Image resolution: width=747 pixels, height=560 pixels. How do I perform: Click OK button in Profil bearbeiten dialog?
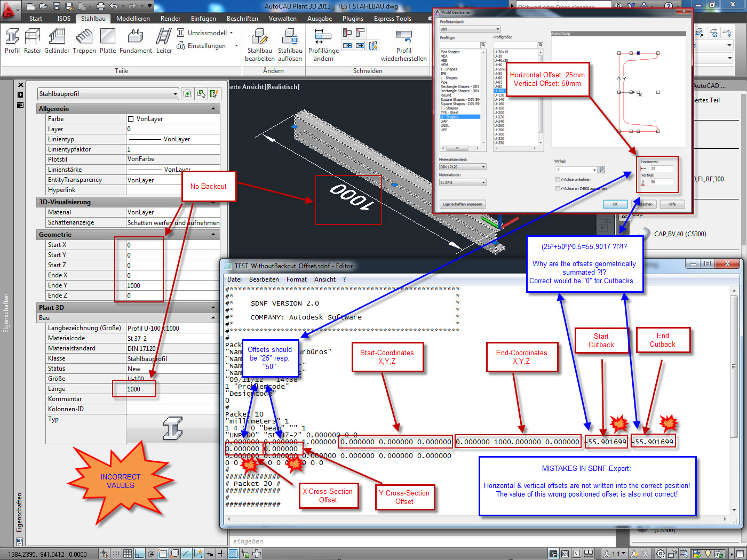click(615, 204)
